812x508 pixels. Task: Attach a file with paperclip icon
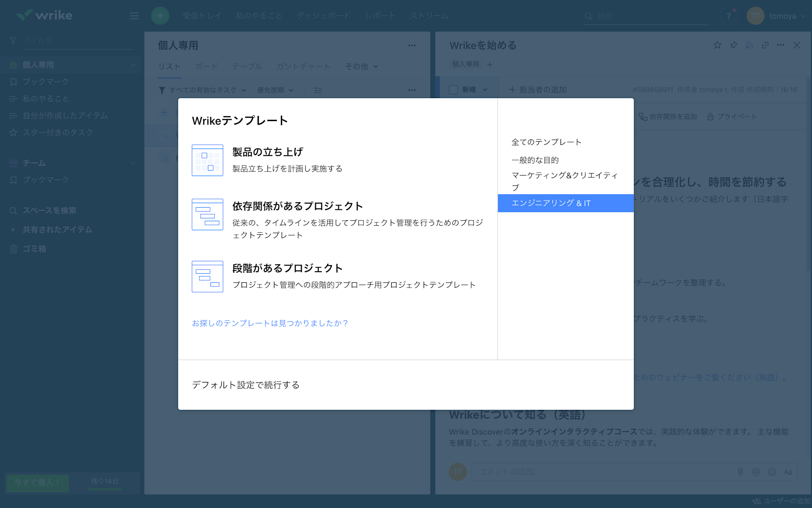coord(740,472)
